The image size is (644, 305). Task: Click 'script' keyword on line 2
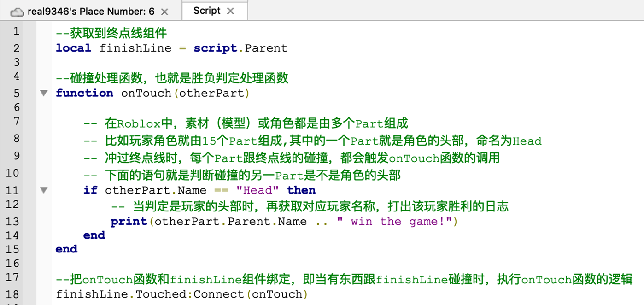click(215, 48)
